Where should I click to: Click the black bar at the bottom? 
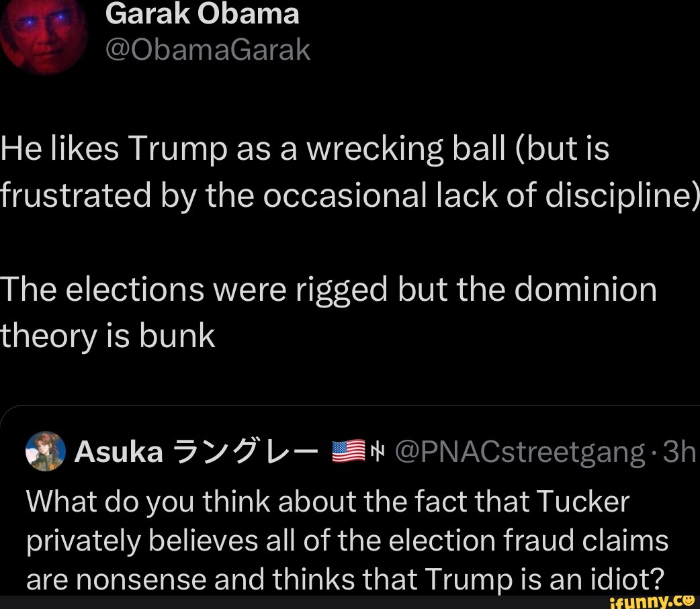click(x=302, y=602)
